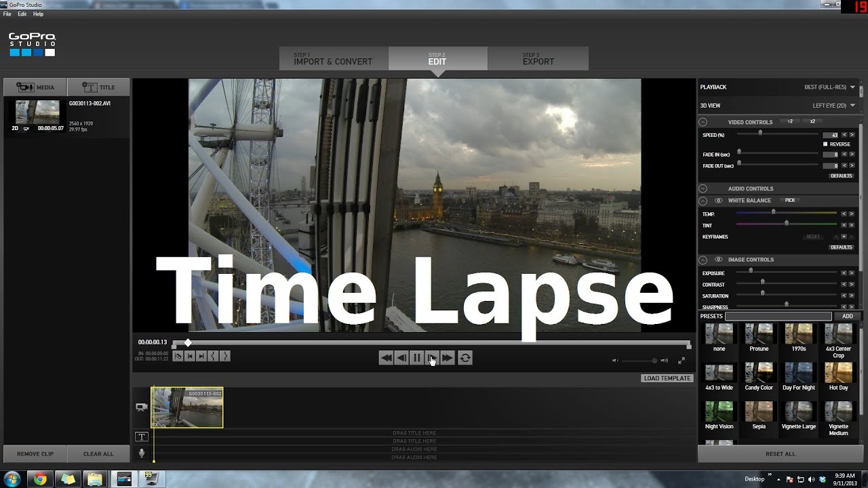This screenshot has width=868, height=488.
Task: Go to Step 1 Import & Convert
Action: pos(333,58)
